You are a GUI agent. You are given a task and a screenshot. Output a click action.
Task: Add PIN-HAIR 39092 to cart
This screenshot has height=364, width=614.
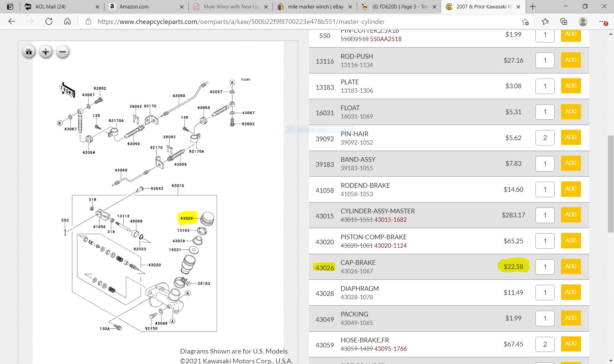click(571, 138)
